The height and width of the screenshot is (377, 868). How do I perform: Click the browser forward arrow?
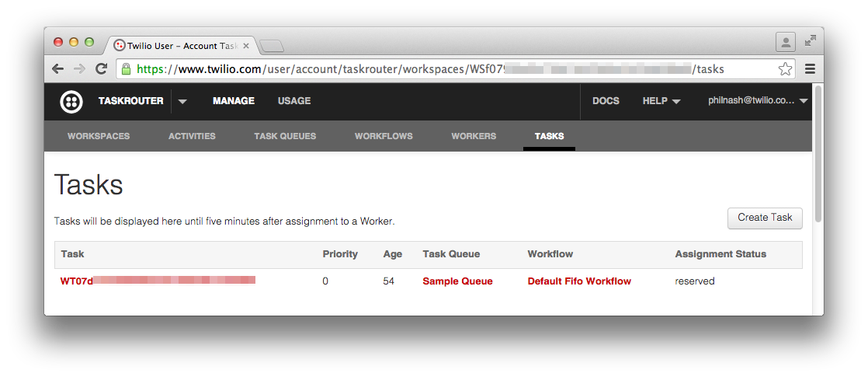click(80, 68)
